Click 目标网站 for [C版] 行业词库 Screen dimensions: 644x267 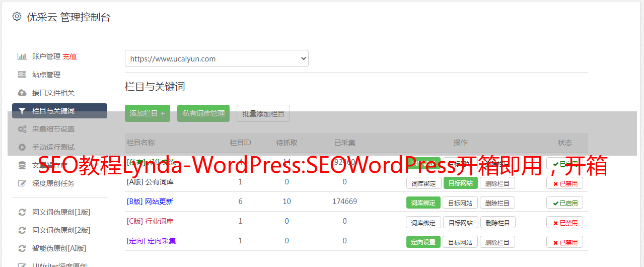460,222
